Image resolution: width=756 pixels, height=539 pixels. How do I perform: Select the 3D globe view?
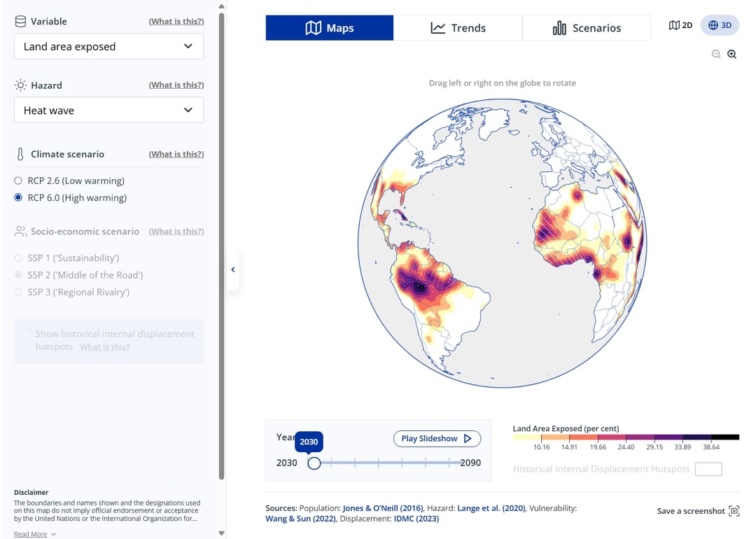click(720, 24)
